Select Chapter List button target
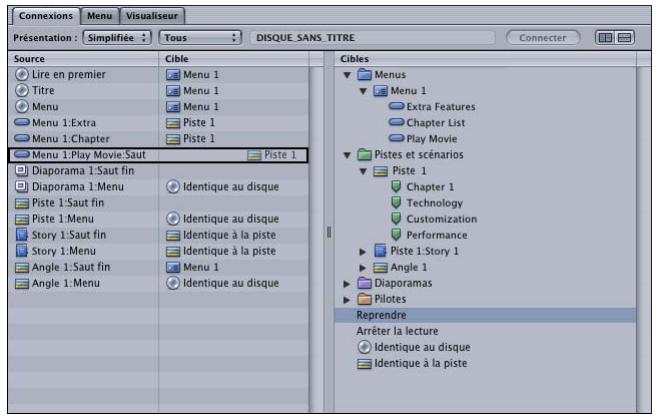657x417 pixels. click(427, 123)
